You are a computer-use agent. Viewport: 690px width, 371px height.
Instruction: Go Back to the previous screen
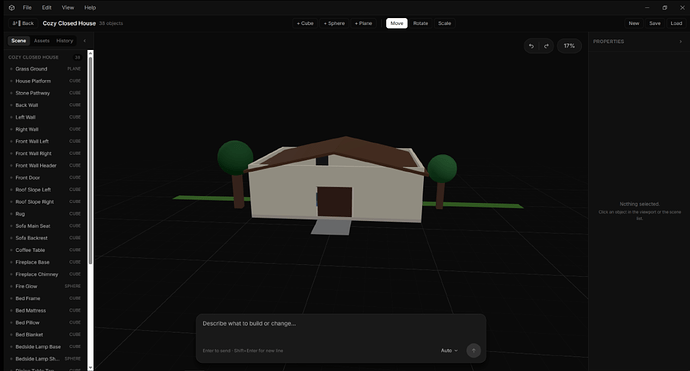click(23, 23)
